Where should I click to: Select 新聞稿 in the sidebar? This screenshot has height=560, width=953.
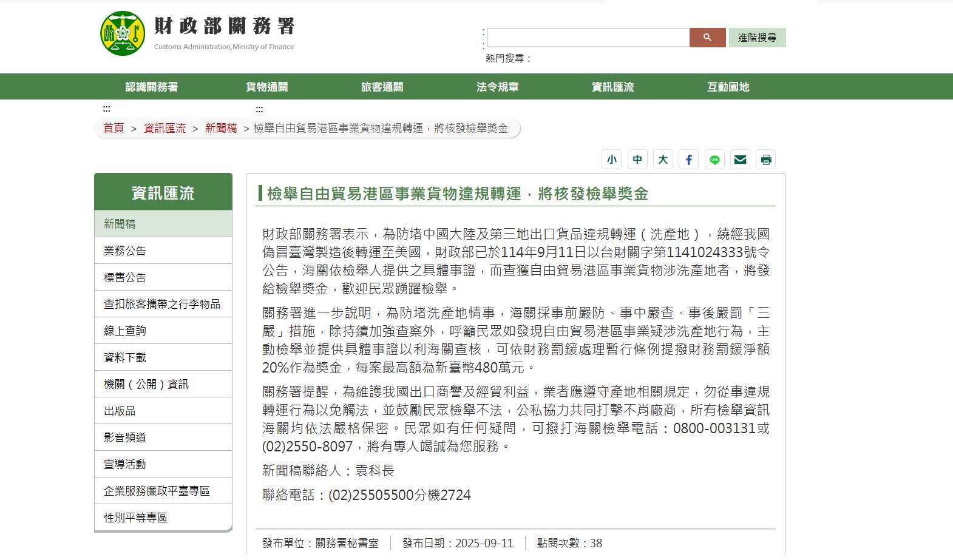click(163, 224)
